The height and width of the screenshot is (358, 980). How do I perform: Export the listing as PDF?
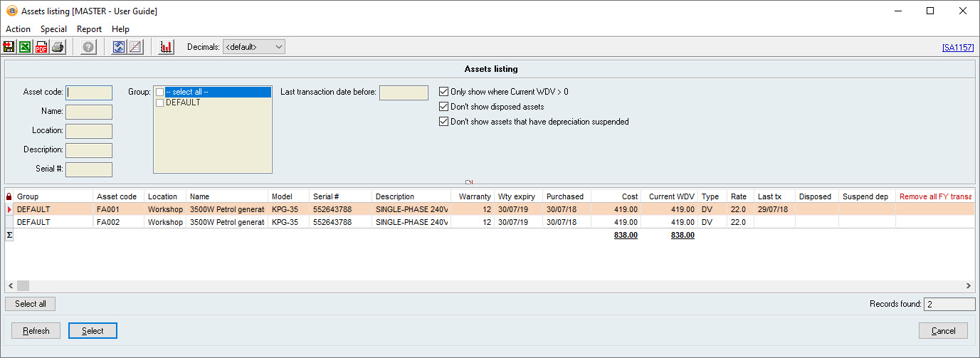(x=41, y=47)
